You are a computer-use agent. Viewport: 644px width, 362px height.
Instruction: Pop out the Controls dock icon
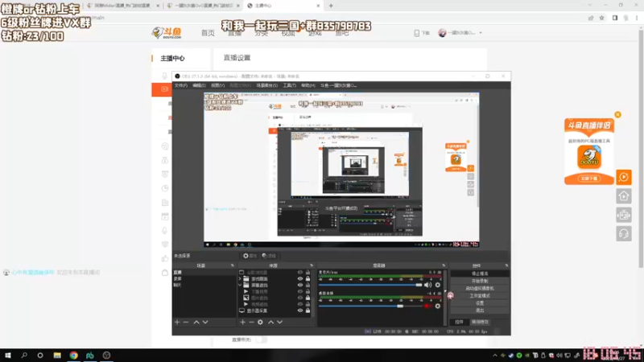(x=506, y=265)
